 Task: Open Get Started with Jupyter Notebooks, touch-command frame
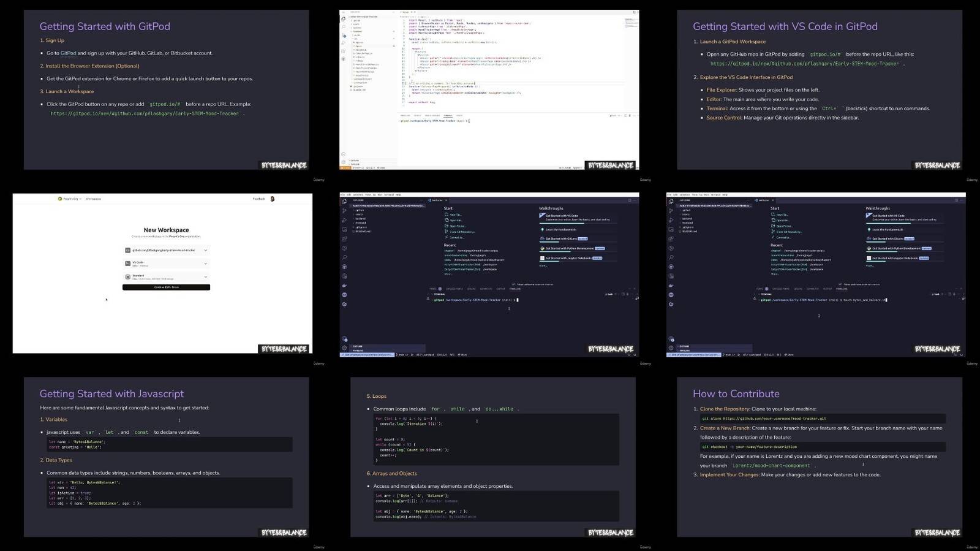coord(905,258)
